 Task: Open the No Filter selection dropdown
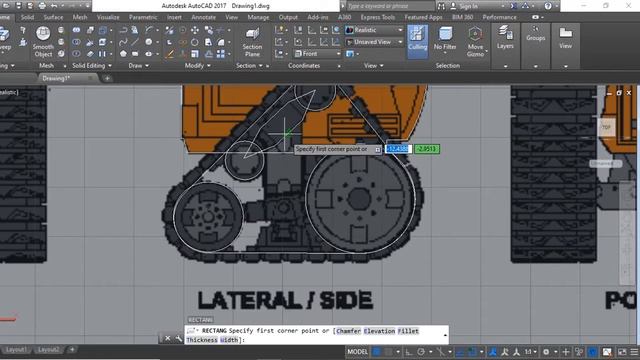coord(445,40)
